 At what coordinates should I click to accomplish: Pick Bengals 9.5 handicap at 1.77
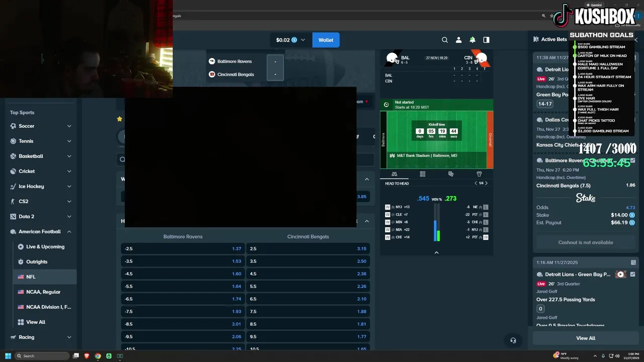308,337
